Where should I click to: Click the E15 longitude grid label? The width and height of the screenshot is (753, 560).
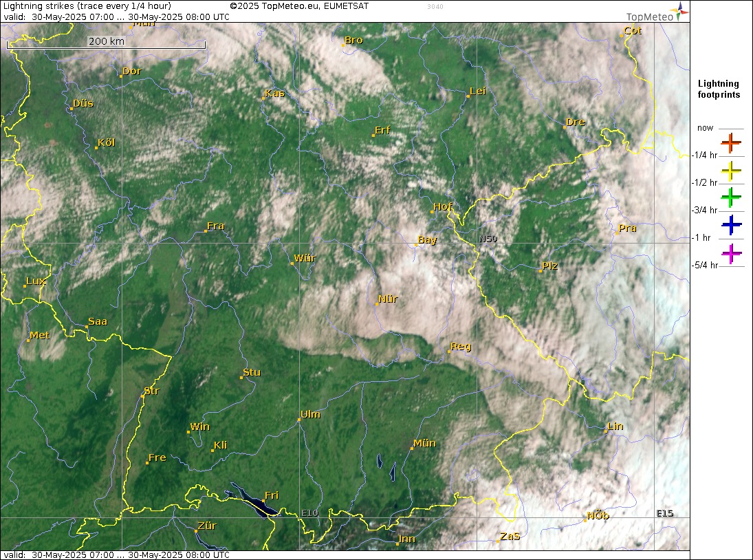(x=665, y=513)
